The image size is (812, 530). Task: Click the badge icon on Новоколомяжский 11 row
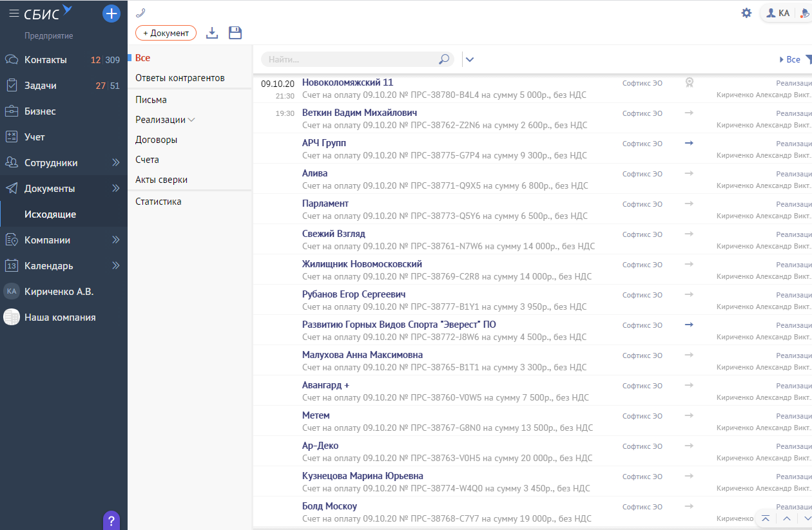(689, 82)
